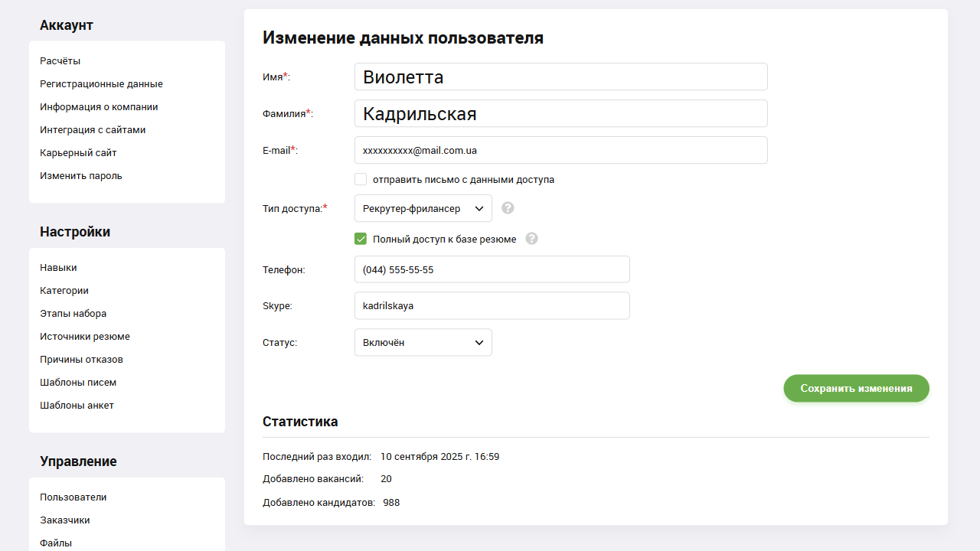The image size is (980, 551).
Task: Go to Шаблоны писем
Action: click(x=77, y=382)
